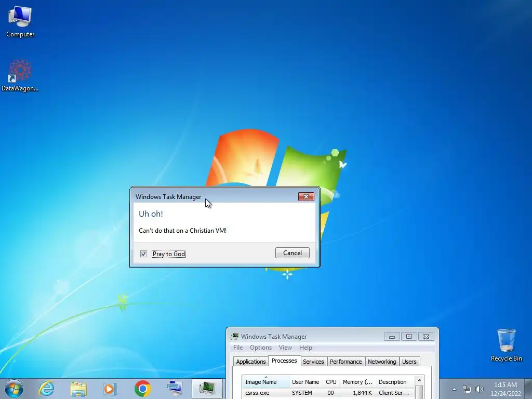Launch Google Chrome from taskbar
Viewport: 532px width, 399px height.
[x=142, y=389]
